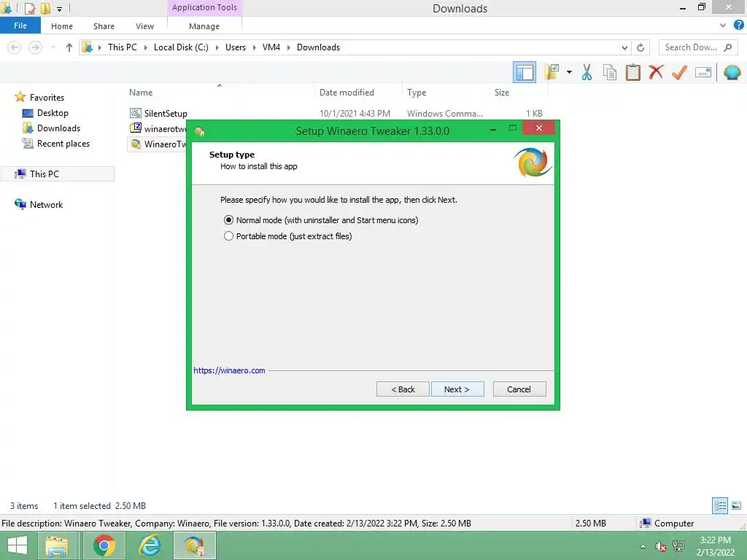The width and height of the screenshot is (747, 560).
Task: Select the SilentSetup file
Action: pos(166,113)
